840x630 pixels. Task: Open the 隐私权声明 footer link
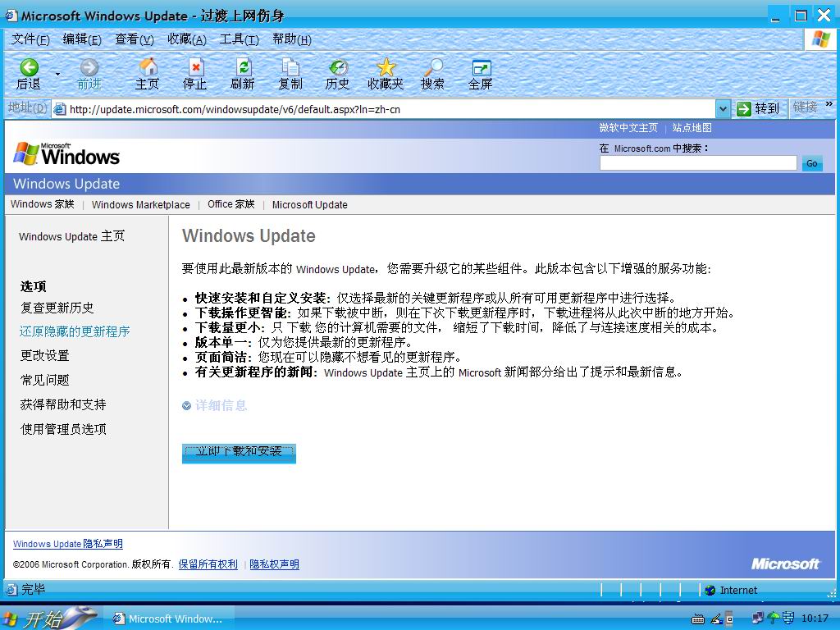274,564
